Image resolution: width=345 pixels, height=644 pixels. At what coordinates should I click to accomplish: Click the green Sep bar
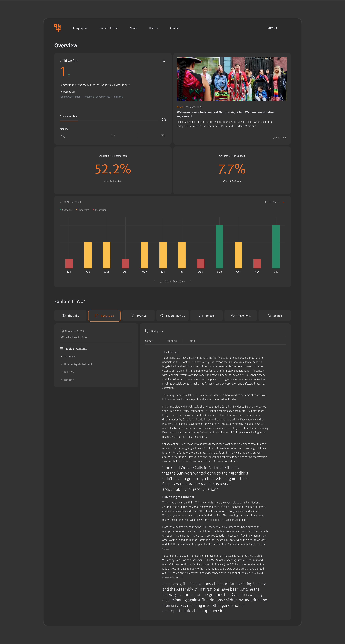219,247
